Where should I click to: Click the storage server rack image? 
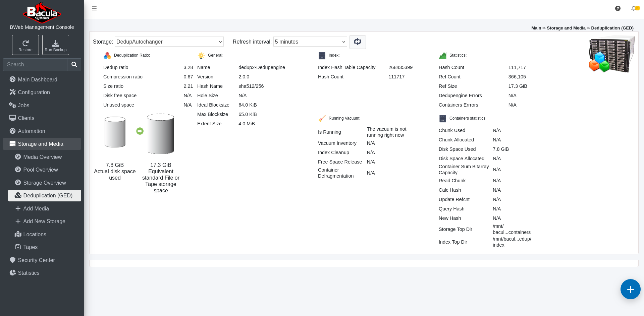612,54
